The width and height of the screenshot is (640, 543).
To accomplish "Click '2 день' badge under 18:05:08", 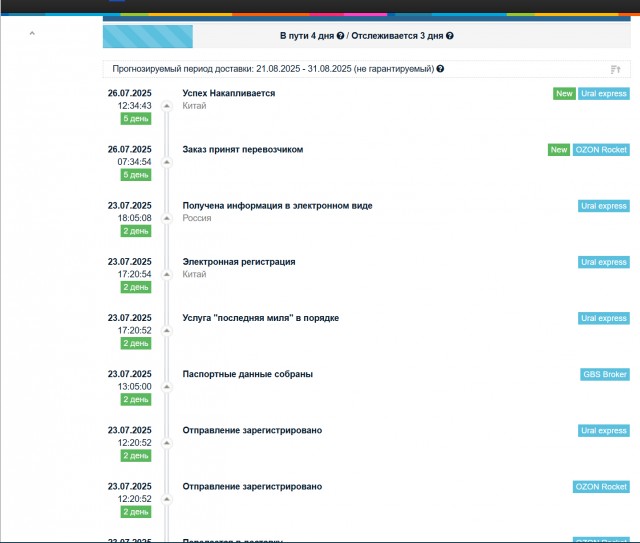I will click(136, 231).
